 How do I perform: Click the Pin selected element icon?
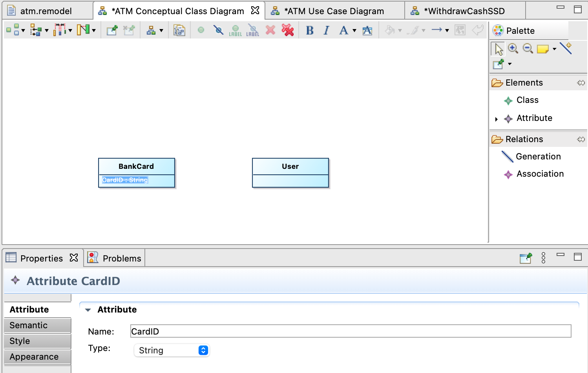[112, 30]
